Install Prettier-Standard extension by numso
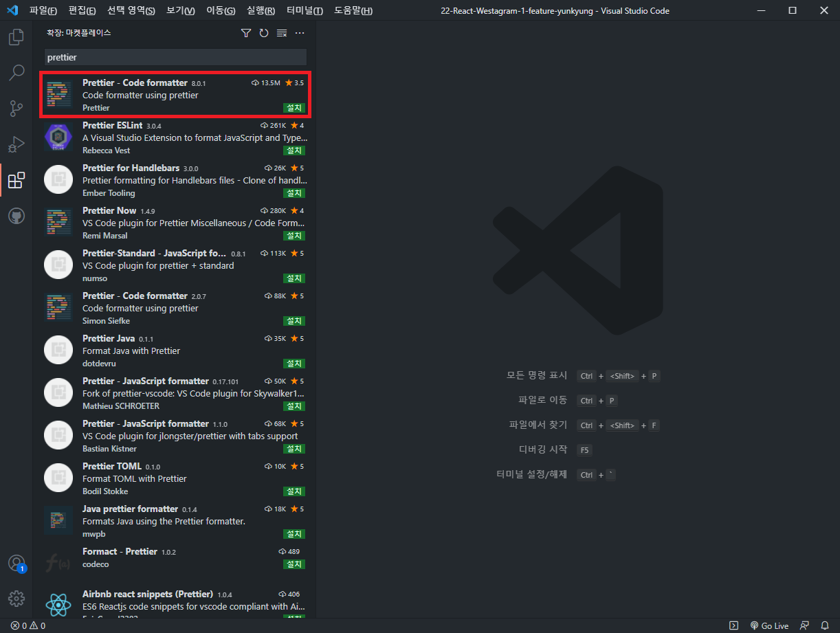 coord(294,278)
